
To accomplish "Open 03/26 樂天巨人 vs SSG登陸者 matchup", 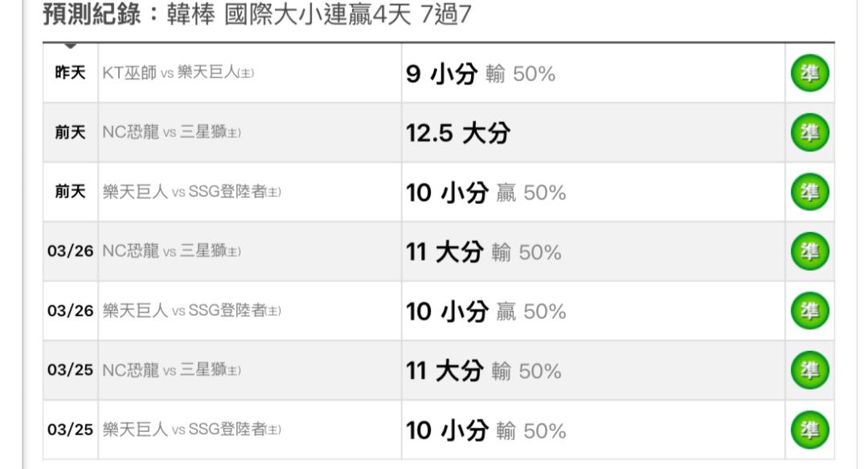I will click(191, 310).
